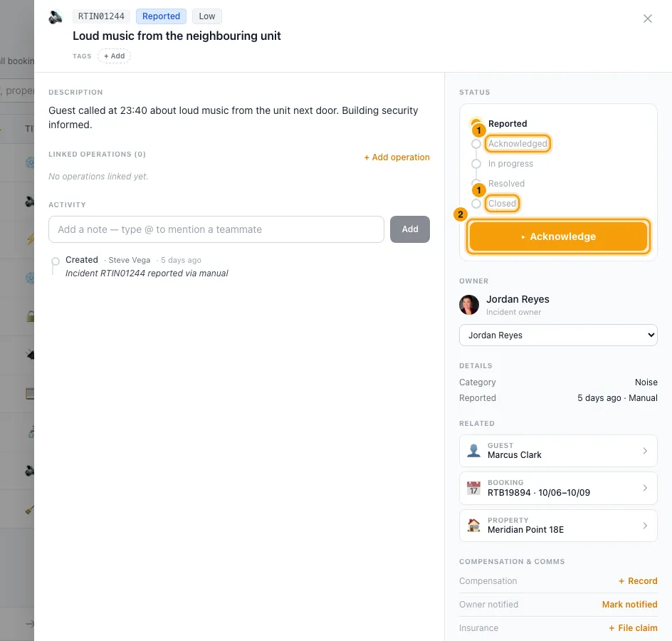The width and height of the screenshot is (672, 641).
Task: Click Mark notified link
Action: point(629,605)
